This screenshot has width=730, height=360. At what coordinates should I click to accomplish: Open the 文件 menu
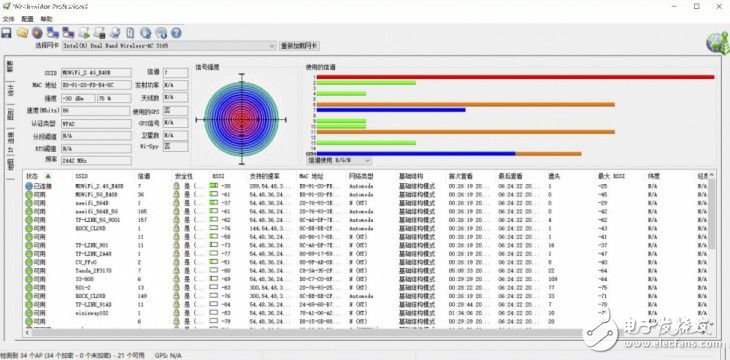tap(8, 19)
